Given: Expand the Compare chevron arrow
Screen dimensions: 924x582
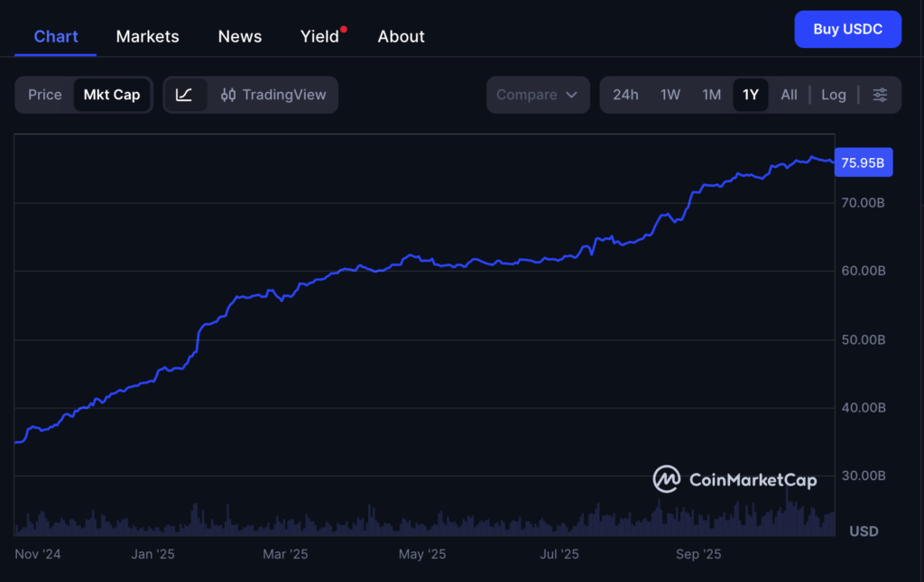Looking at the screenshot, I should pyautogui.click(x=572, y=94).
